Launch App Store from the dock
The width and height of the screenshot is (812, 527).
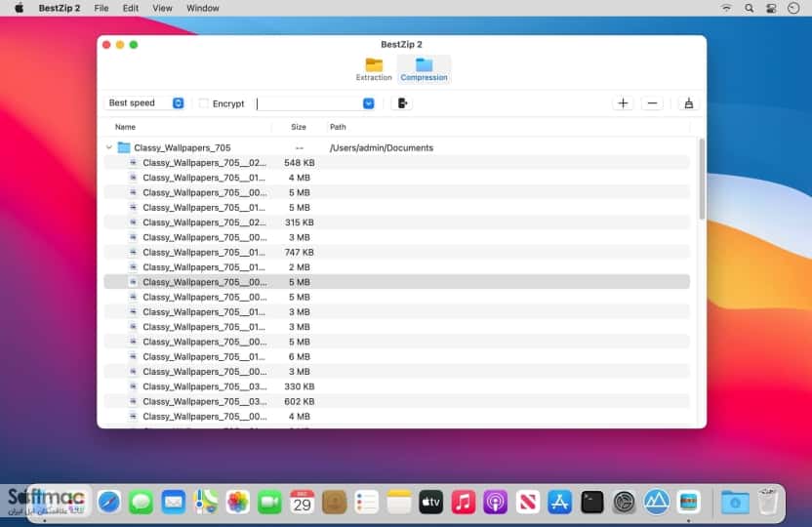click(560, 502)
